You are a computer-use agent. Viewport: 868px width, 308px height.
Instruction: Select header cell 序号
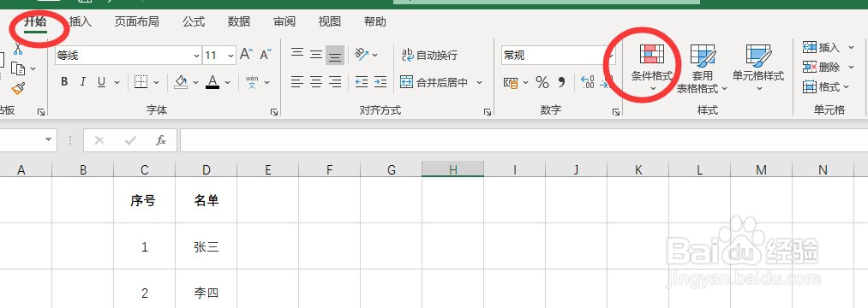coord(145,201)
